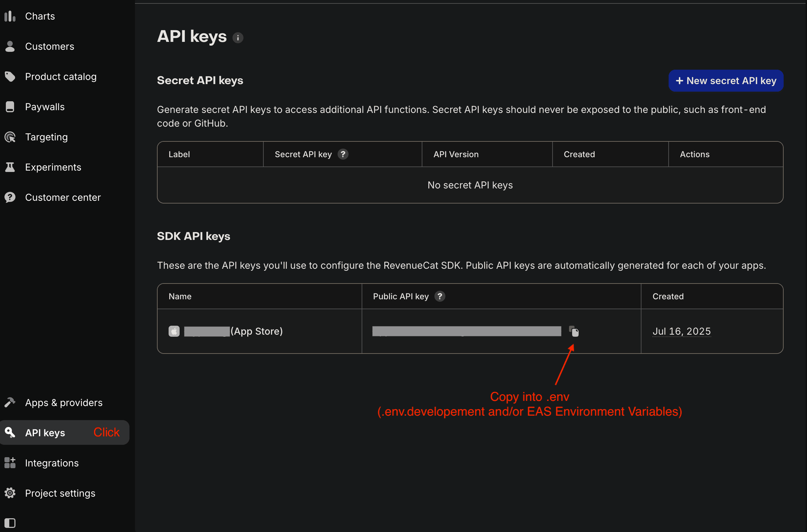The image size is (807, 532).
Task: Collapse the sidebar panel icon
Action: tap(10, 523)
